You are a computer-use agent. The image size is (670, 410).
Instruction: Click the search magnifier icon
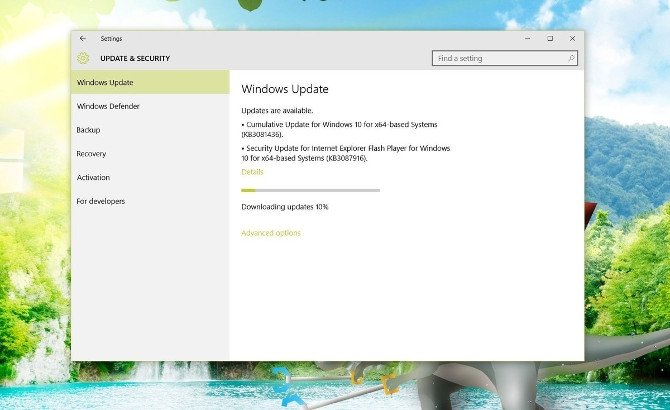571,58
